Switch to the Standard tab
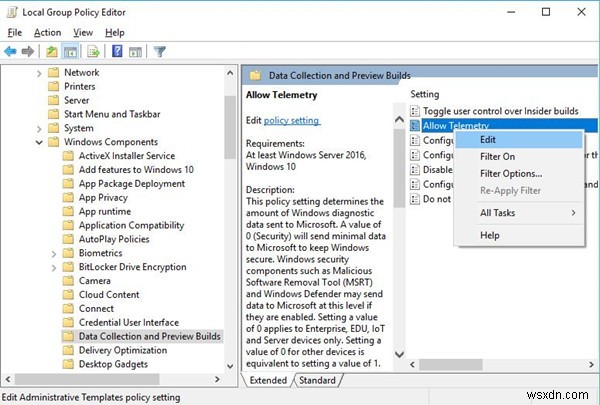Viewport: 600px width, 405px height. pyautogui.click(x=316, y=380)
